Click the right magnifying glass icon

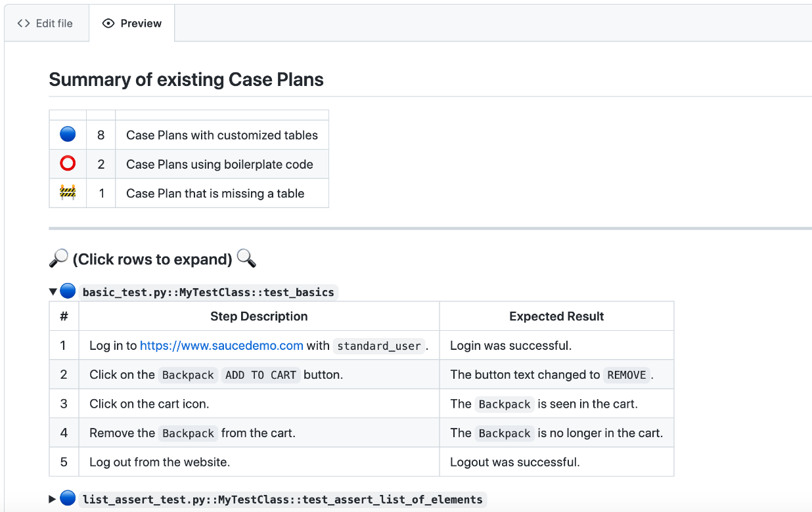point(246,259)
